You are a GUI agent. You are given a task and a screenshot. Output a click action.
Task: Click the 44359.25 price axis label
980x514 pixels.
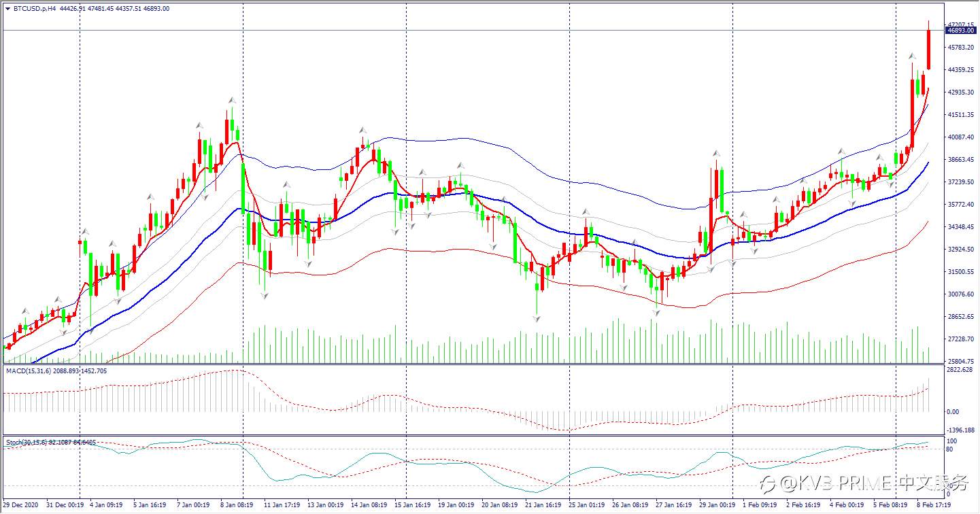(962, 69)
